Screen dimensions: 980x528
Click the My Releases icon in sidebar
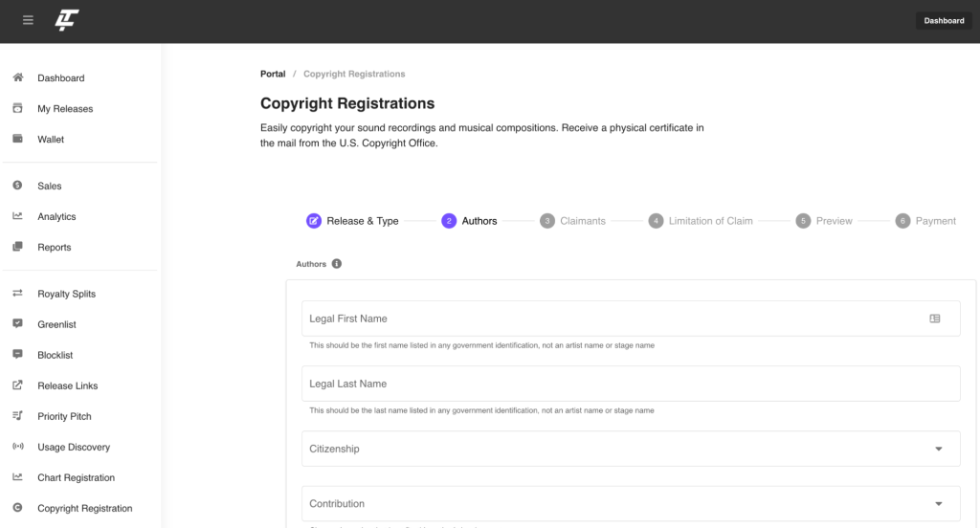pyautogui.click(x=17, y=108)
